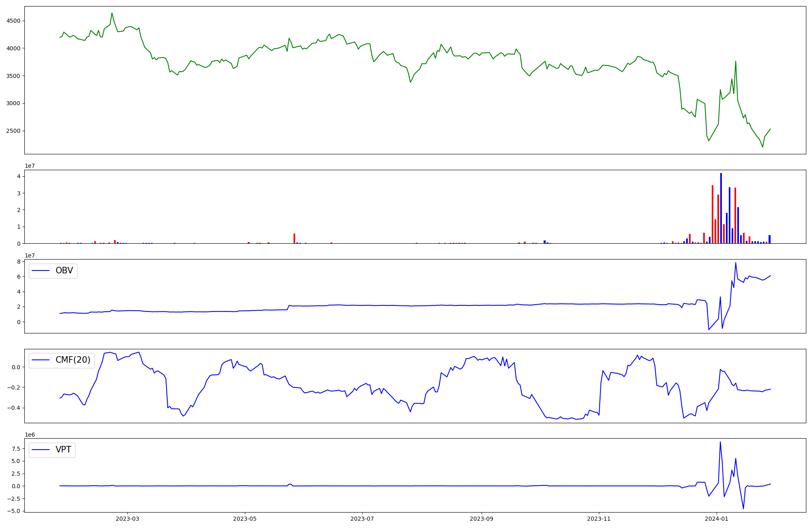Viewport: 812px width, 528px height.
Task: Click the 4500 price axis tick label
Action: tap(13, 21)
